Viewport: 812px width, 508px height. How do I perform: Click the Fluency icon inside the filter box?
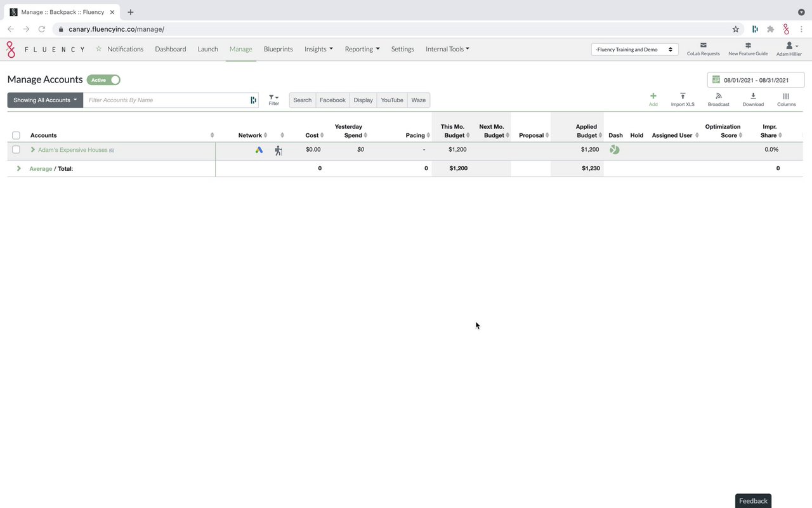253,100
